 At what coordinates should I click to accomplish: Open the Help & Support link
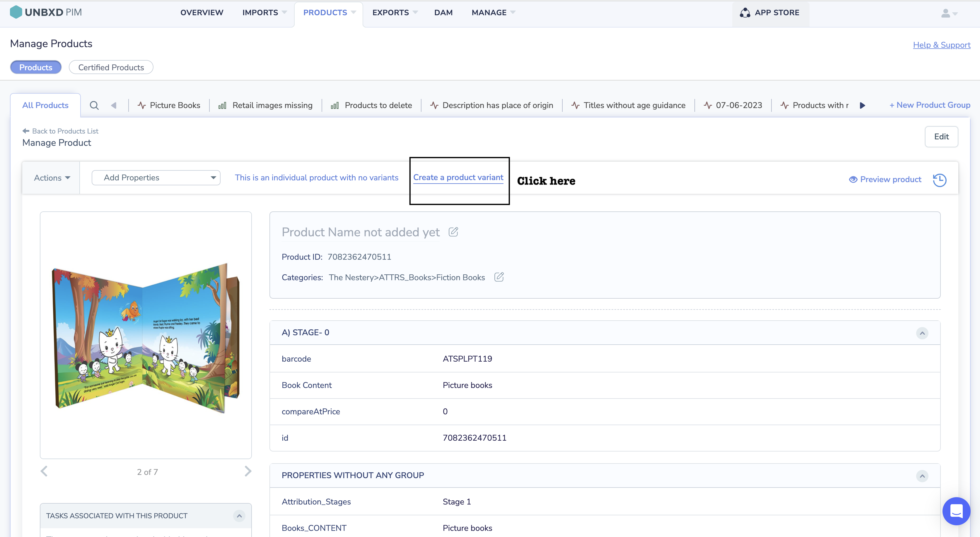click(x=942, y=45)
